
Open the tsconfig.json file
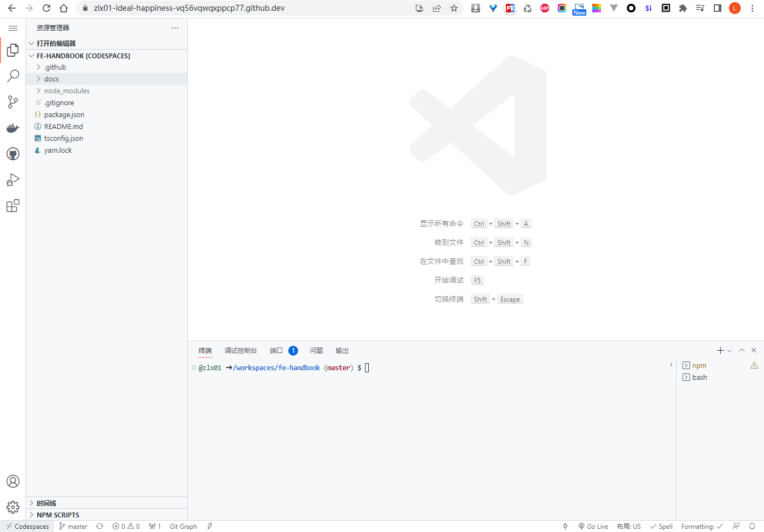coord(107,139)
